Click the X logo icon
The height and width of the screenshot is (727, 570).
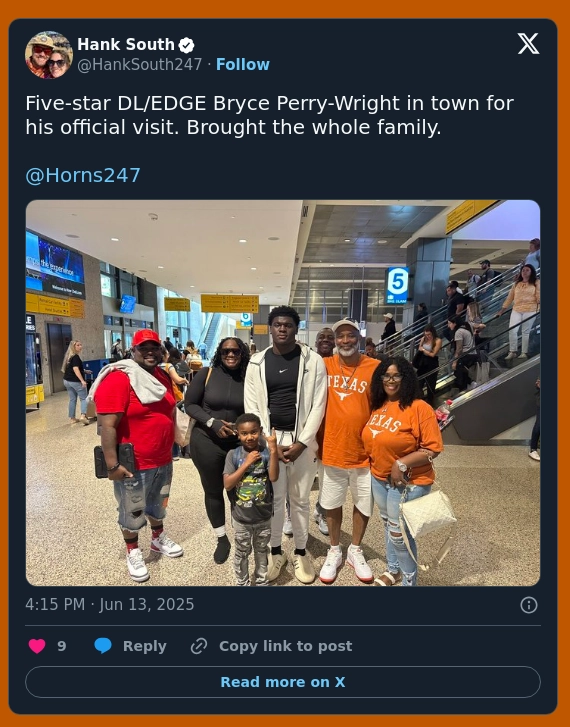pyautogui.click(x=528, y=44)
